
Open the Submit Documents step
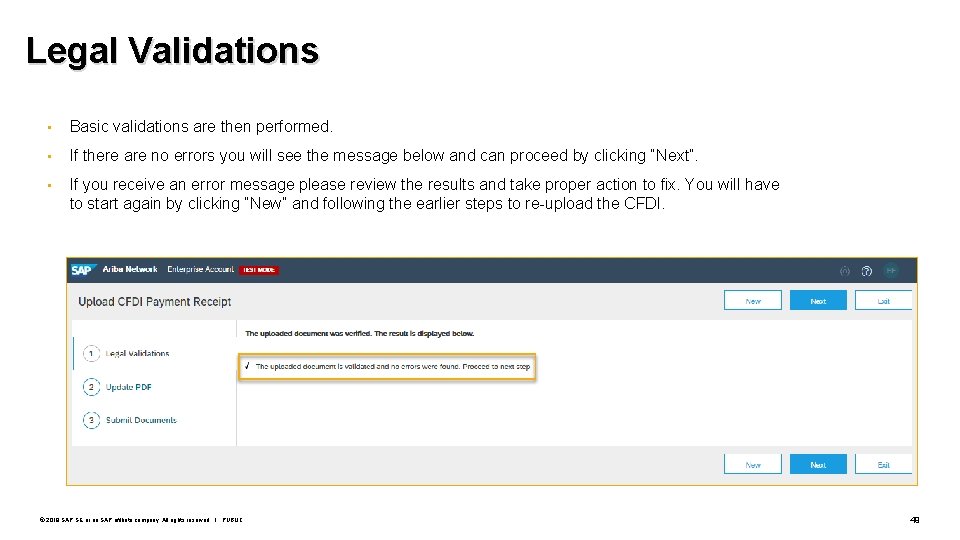pyautogui.click(x=141, y=420)
